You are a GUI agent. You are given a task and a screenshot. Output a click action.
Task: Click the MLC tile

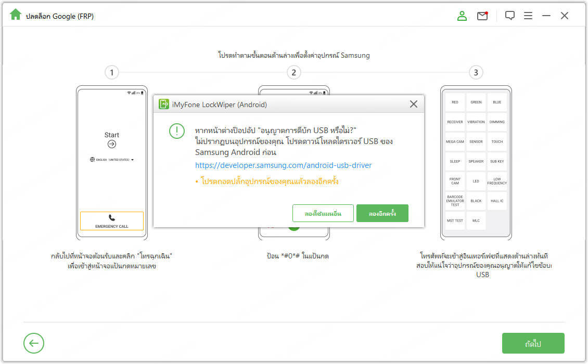476,221
